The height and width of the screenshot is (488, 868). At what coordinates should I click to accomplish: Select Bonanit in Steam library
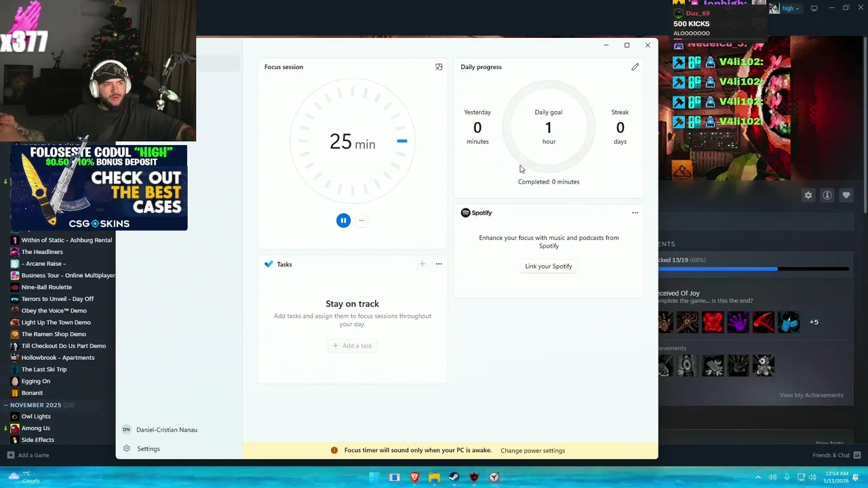pos(32,393)
